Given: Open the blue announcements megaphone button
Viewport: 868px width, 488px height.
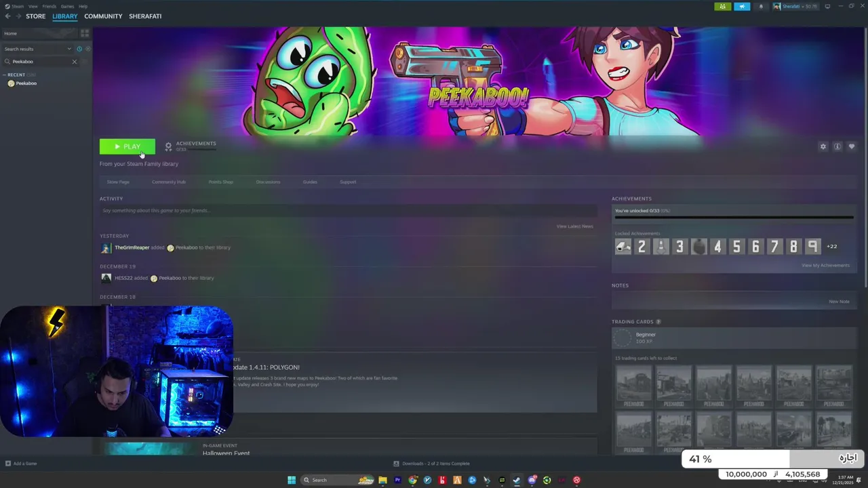Looking at the screenshot, I should (742, 7).
